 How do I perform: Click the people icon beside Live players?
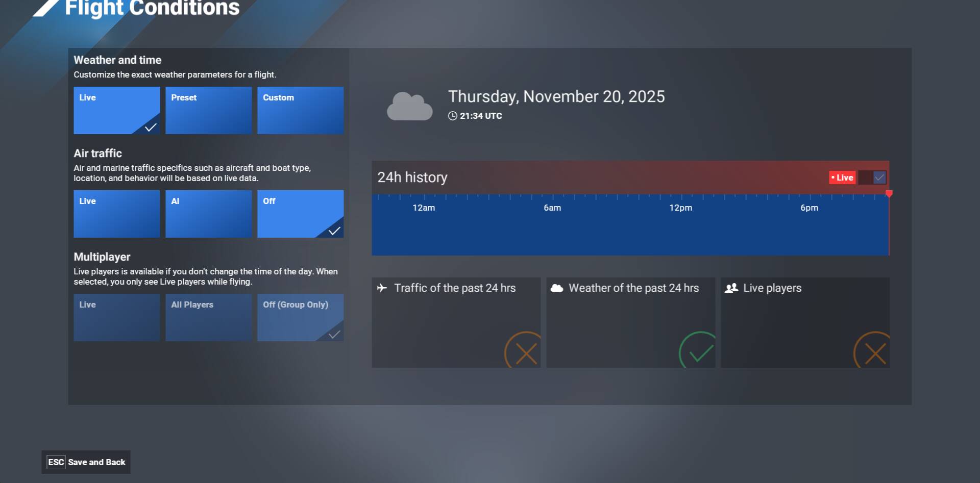731,288
